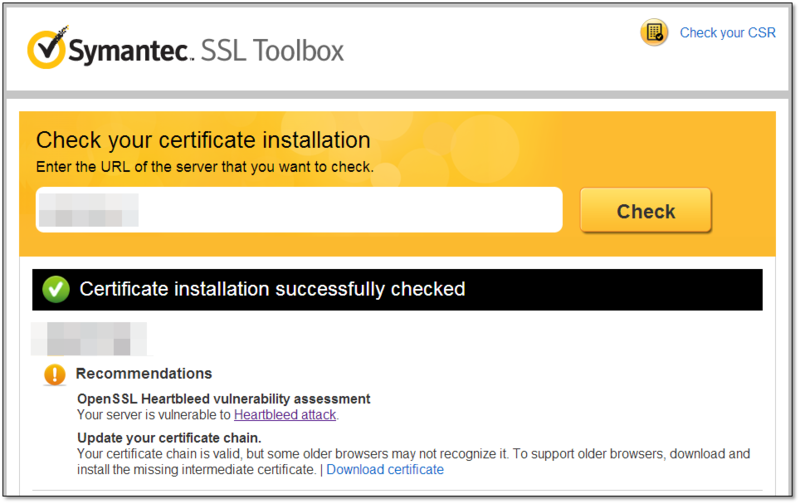This screenshot has height=504, width=800.
Task: Select the 'Update your certificate chain.' heading
Action: 169,438
